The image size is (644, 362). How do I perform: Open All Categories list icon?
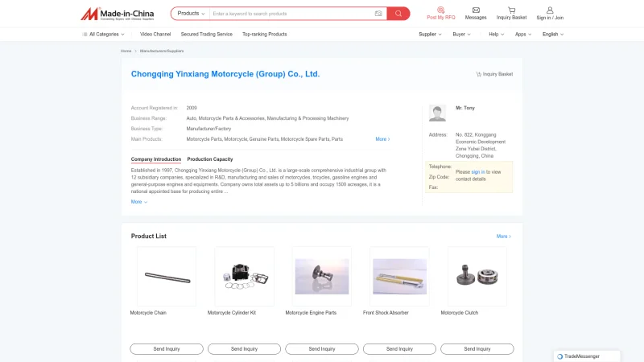[85, 35]
